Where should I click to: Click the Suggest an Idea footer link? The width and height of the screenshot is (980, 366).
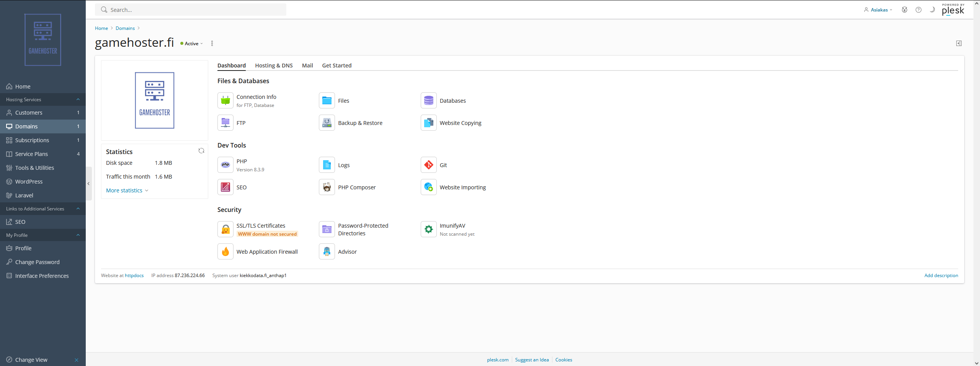click(x=532, y=360)
